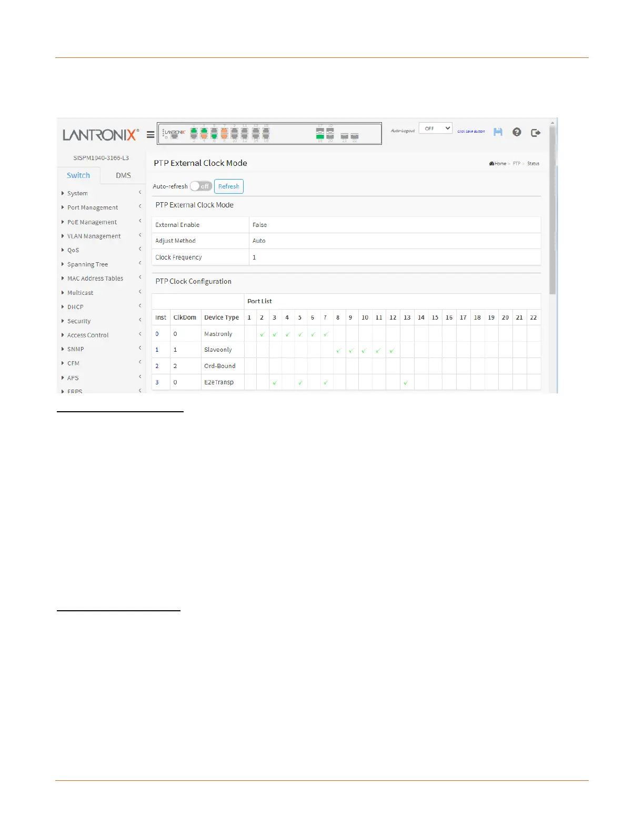The width and height of the screenshot is (644, 834).
Task: Click the logout arrow icon
Action: point(536,133)
